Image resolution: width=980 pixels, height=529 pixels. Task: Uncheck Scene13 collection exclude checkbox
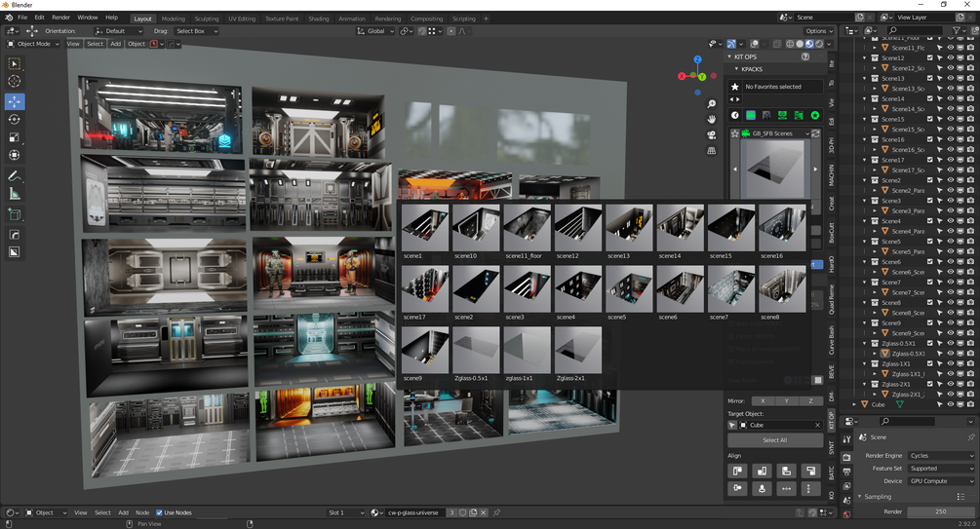[x=929, y=79]
